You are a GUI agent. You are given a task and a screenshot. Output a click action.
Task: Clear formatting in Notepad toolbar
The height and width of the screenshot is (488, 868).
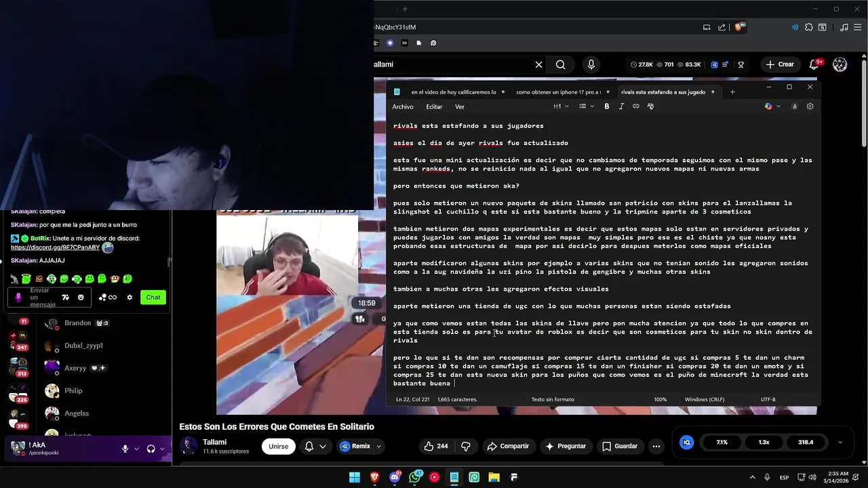click(650, 106)
